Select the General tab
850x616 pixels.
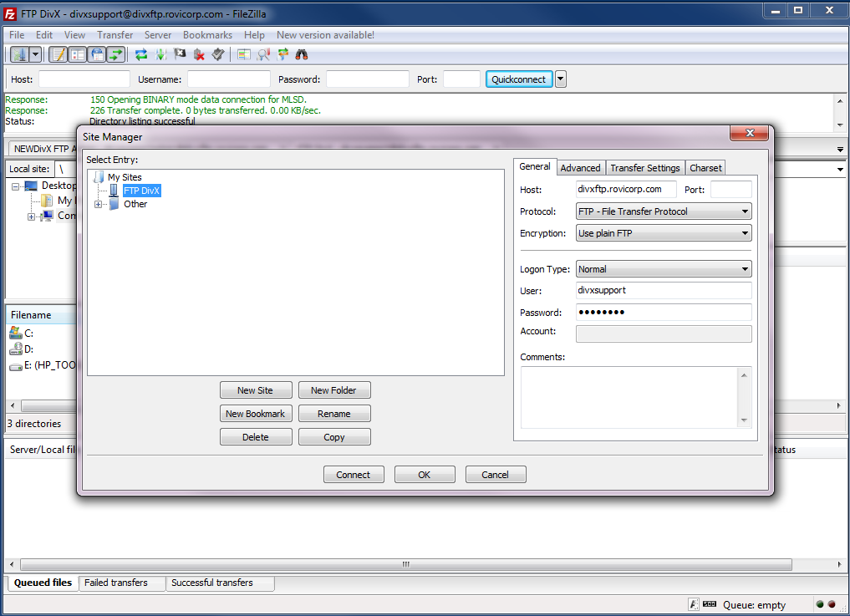tap(535, 166)
